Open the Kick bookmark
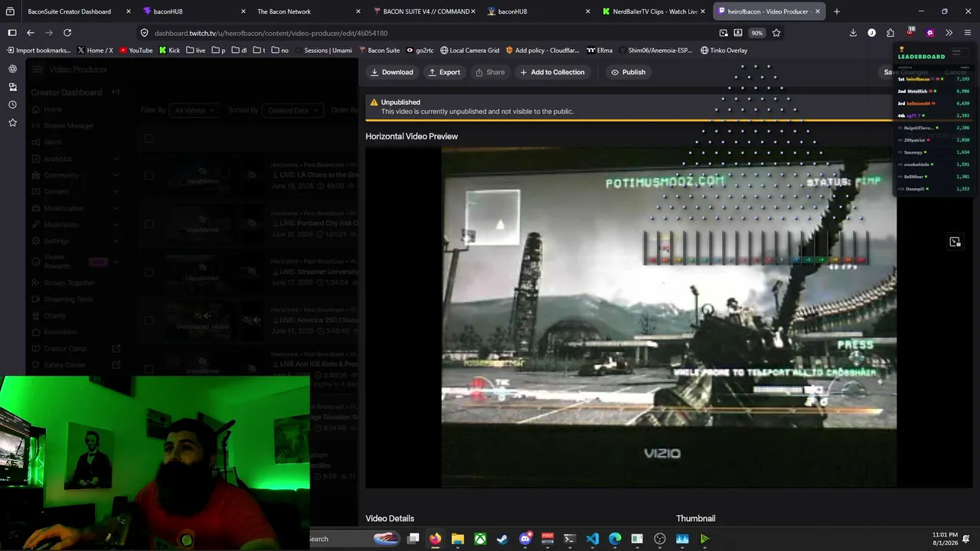980x551 pixels. [x=169, y=51]
